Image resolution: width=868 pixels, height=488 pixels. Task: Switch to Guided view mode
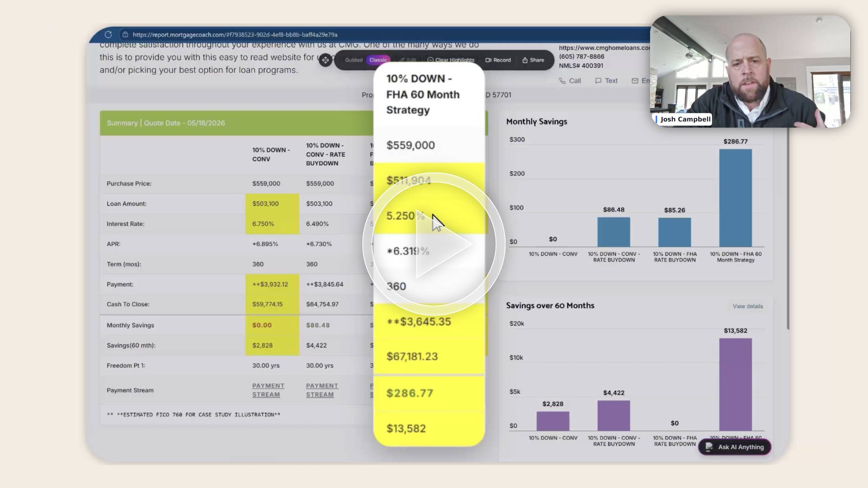tap(354, 60)
